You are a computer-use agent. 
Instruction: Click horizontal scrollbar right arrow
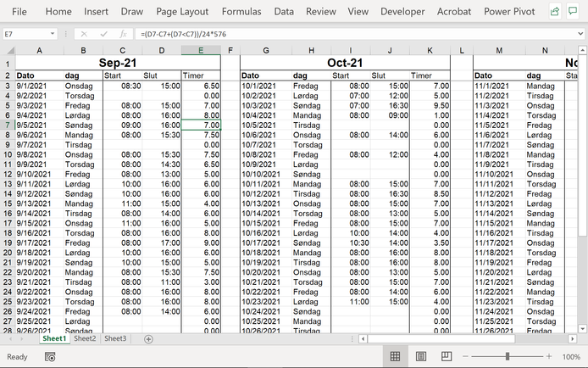[572, 338]
